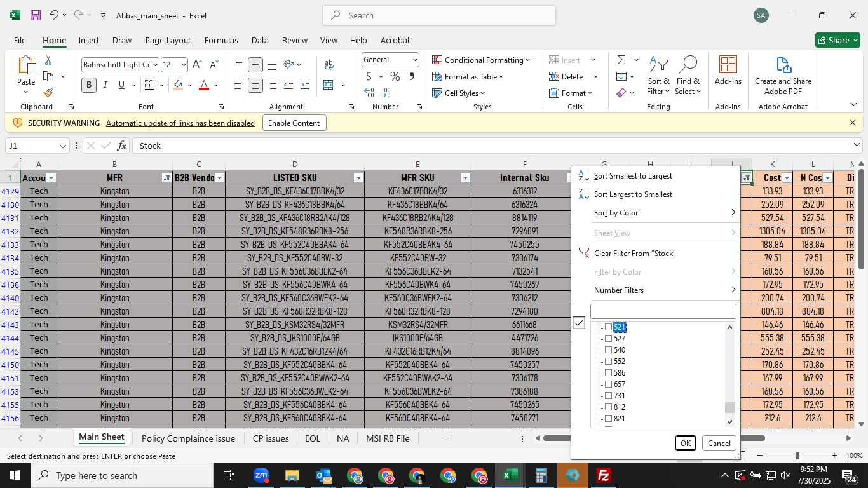Click the filter search box
The image size is (868, 488).
click(x=663, y=311)
